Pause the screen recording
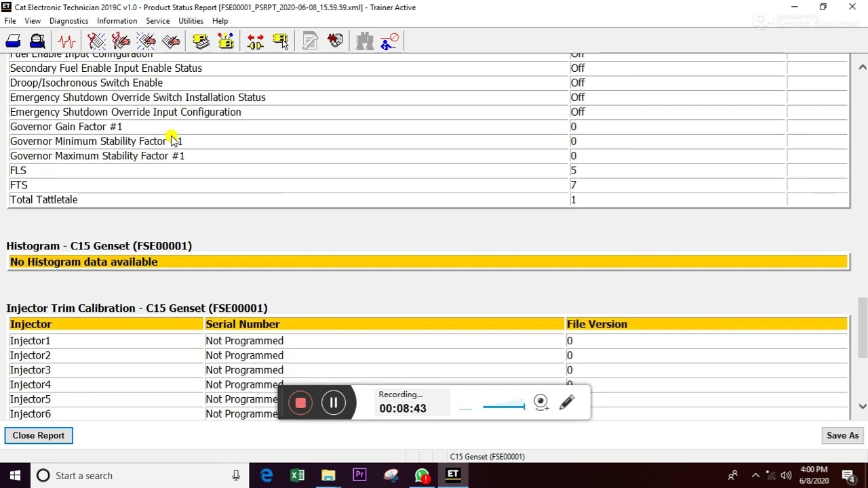868x488 pixels. pos(334,403)
